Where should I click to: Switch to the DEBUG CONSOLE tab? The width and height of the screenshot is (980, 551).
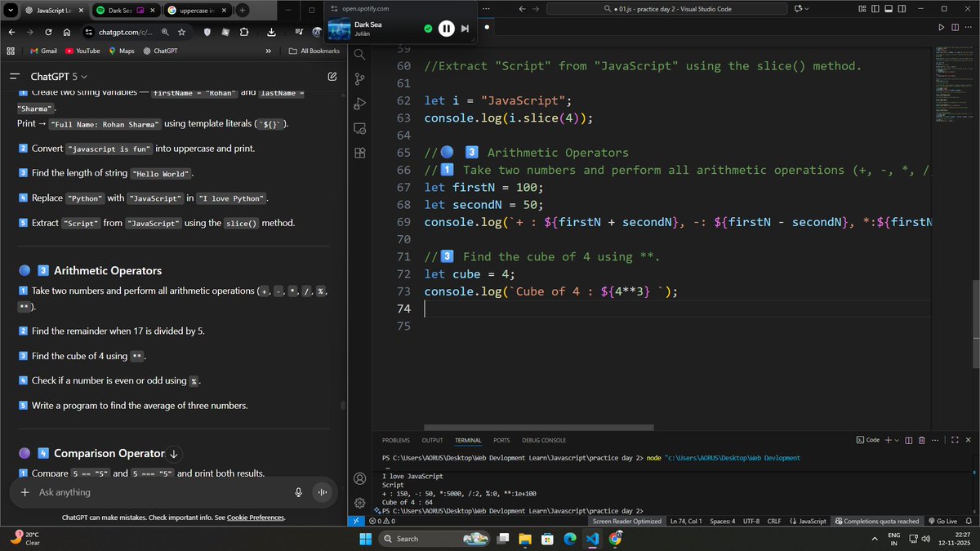pyautogui.click(x=544, y=440)
